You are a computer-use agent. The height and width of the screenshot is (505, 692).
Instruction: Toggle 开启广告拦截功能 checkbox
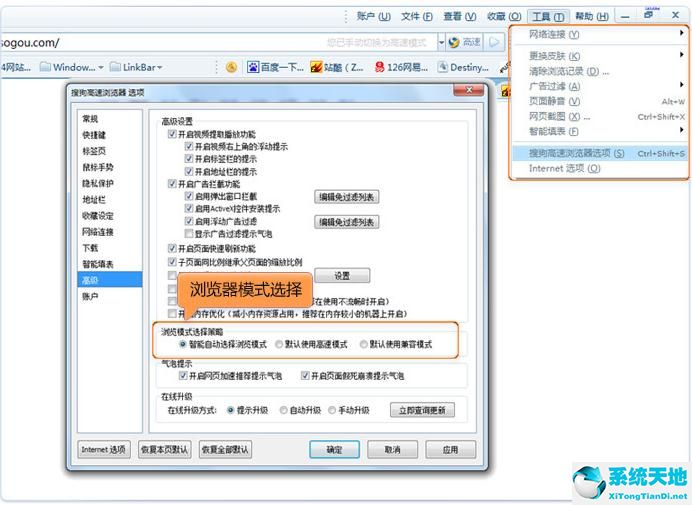pyautogui.click(x=173, y=184)
